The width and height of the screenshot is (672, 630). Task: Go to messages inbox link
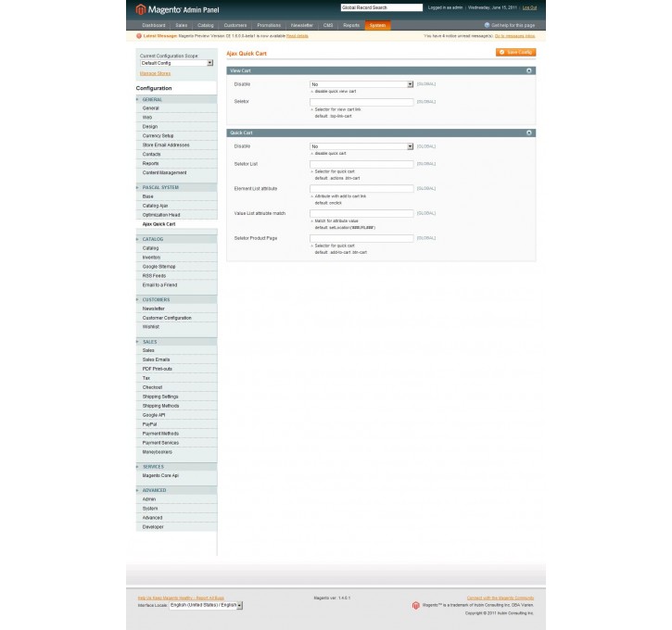[514, 36]
